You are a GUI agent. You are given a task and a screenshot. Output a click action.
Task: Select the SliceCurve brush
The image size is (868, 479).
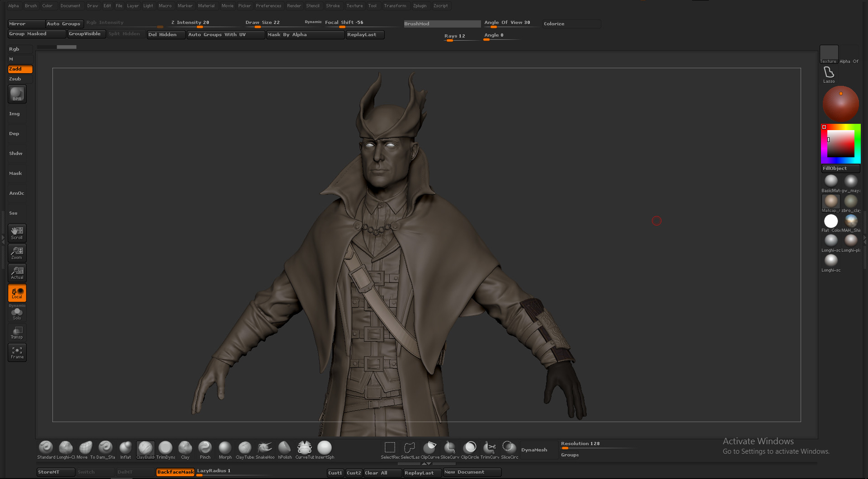click(449, 450)
